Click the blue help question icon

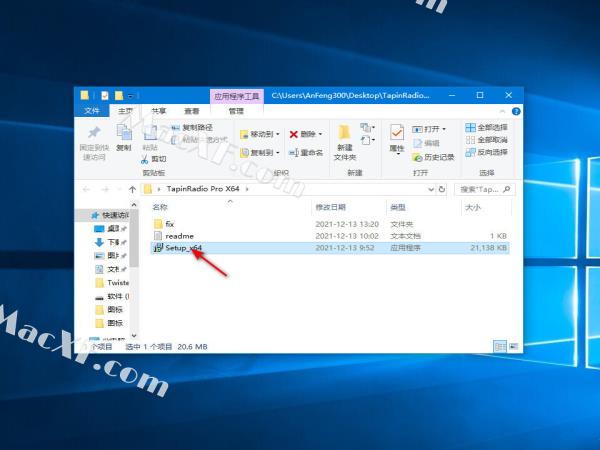516,111
